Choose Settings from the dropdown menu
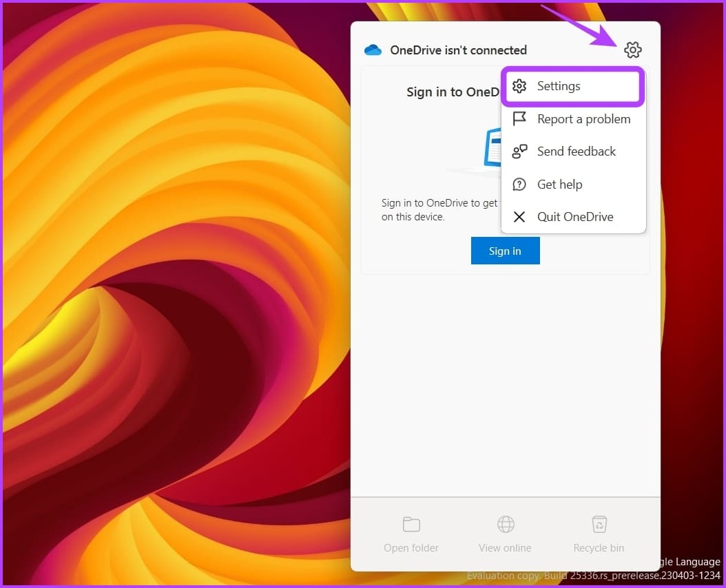Viewport: 726px width, 588px height. [x=573, y=86]
